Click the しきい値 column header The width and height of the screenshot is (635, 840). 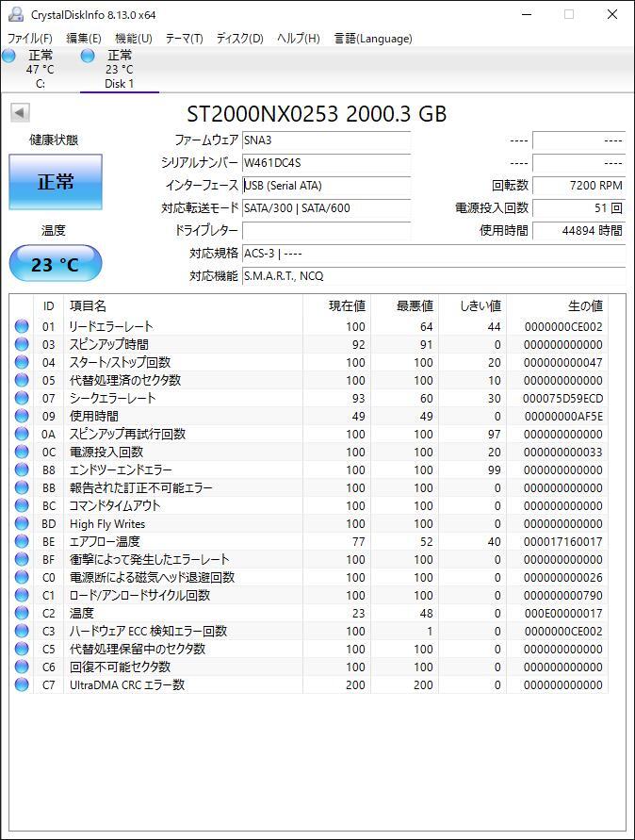pos(472,305)
